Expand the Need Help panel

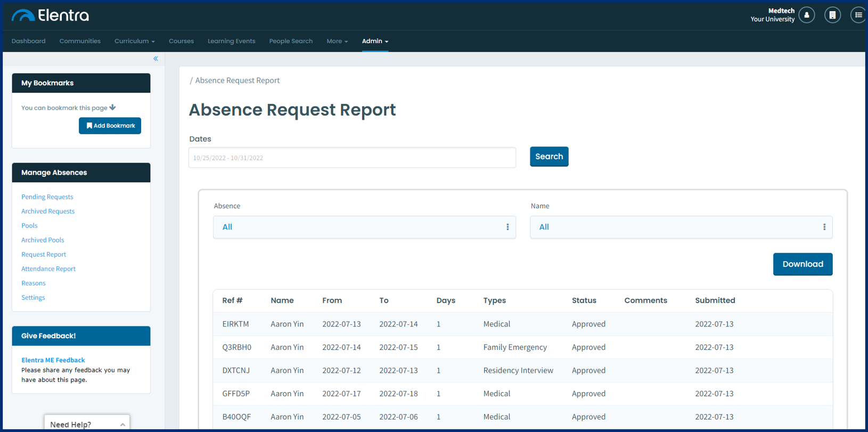pyautogui.click(x=87, y=424)
